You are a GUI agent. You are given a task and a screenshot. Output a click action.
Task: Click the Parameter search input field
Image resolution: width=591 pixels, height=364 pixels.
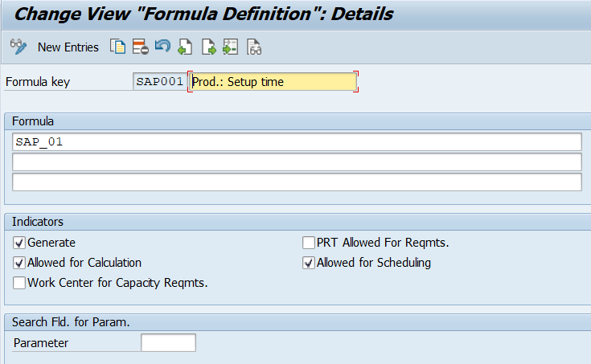[168, 342]
